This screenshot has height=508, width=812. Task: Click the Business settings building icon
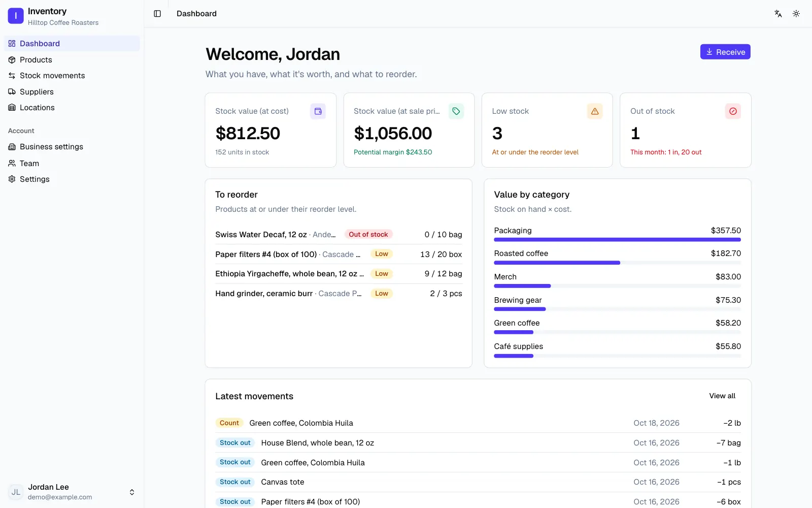[x=12, y=147]
